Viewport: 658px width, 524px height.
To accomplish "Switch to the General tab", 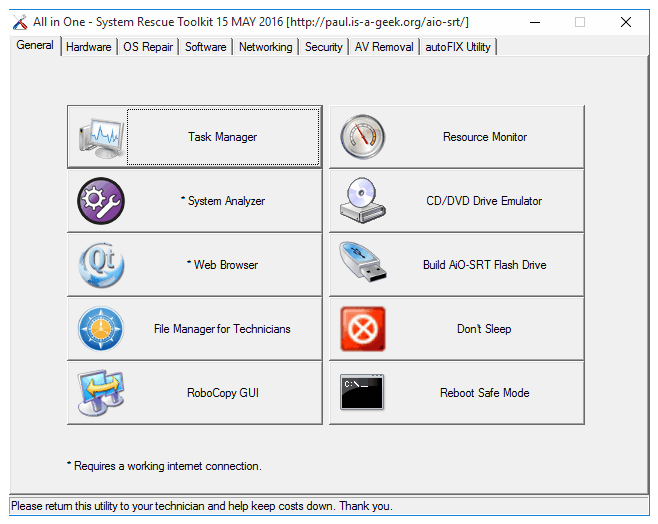I will [x=35, y=45].
